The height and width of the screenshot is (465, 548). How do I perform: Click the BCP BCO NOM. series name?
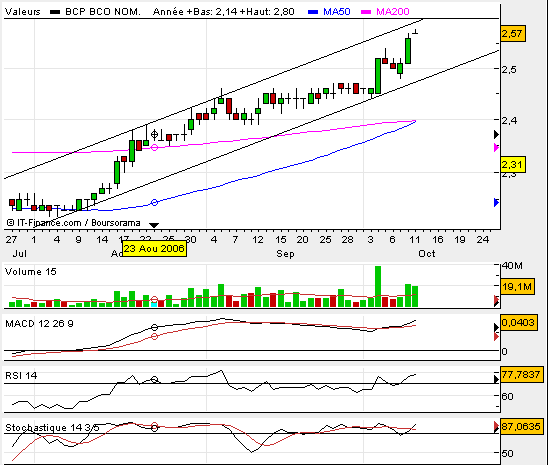pyautogui.click(x=103, y=12)
